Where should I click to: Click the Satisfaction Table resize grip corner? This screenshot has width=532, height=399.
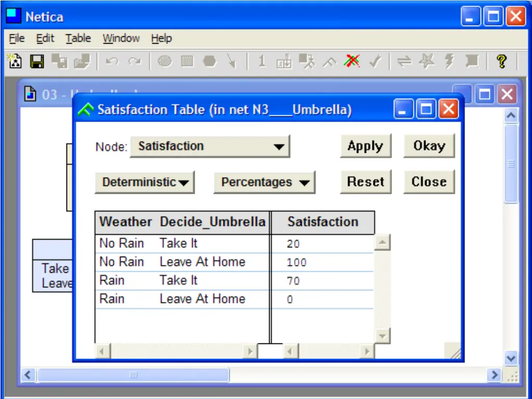point(453,351)
